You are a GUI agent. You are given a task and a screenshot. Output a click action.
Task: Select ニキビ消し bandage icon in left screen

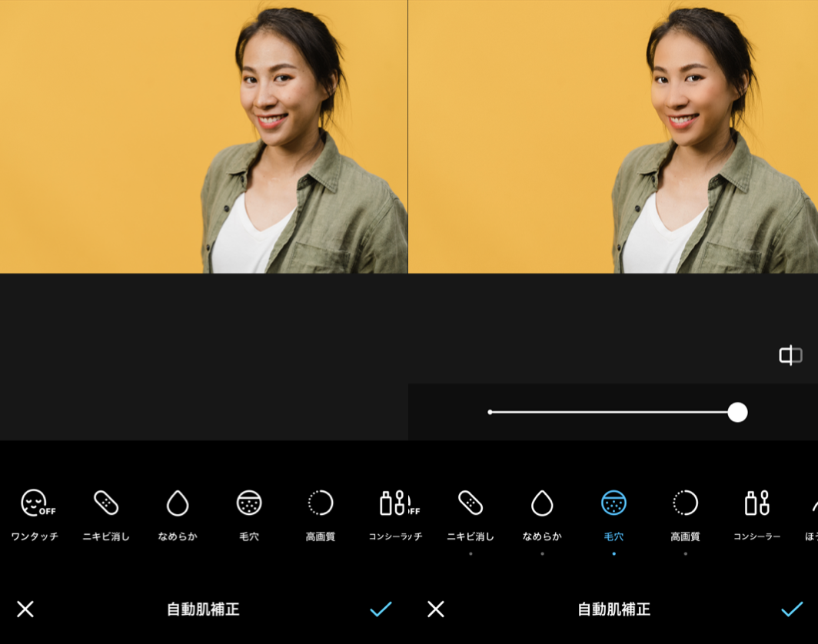106,504
